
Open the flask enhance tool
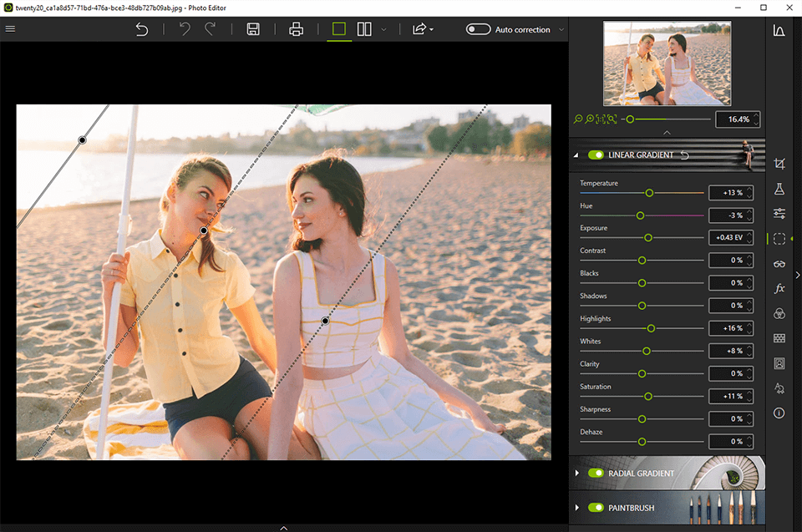coord(779,190)
